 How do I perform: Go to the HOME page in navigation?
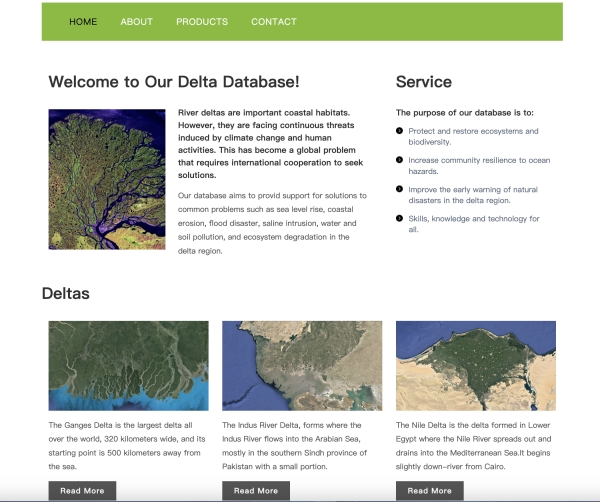click(x=83, y=22)
